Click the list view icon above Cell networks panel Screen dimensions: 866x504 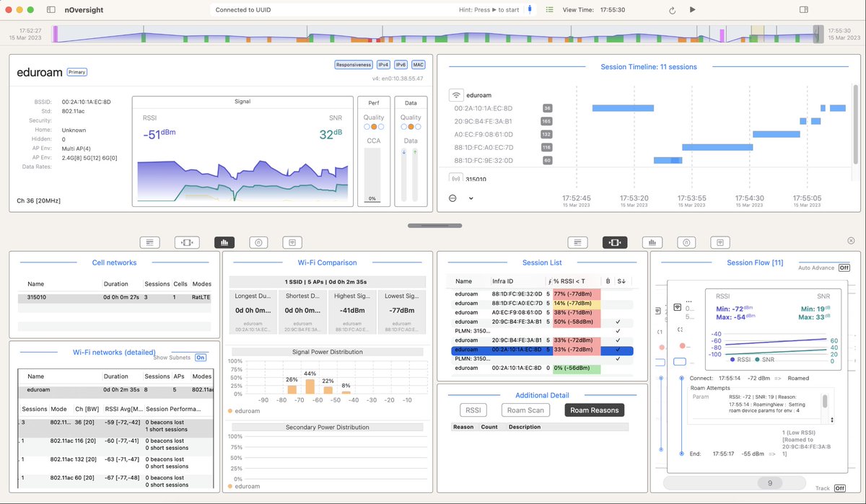(x=149, y=242)
